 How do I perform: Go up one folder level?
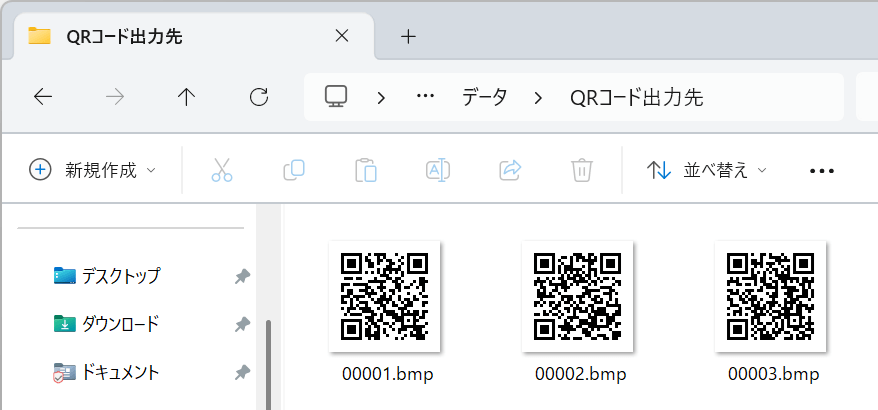pyautogui.click(x=186, y=97)
